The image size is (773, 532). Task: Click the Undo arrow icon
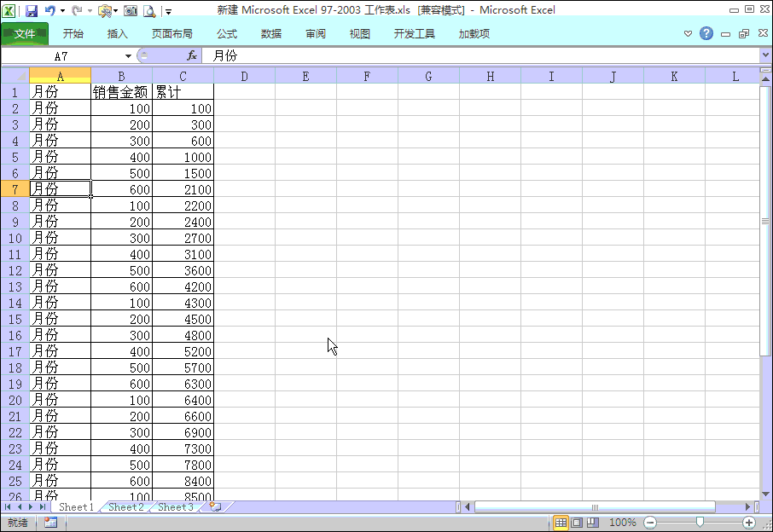tap(49, 10)
